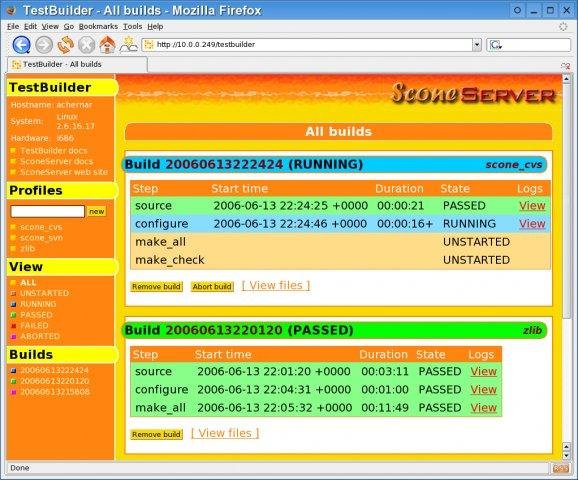Click the site icon in the address bar

pos(149,45)
